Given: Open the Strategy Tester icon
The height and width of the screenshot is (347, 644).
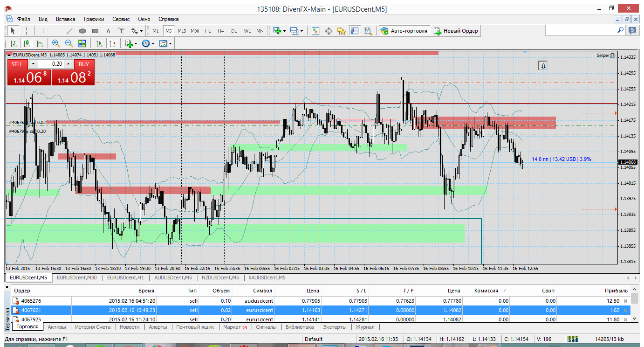Looking at the screenshot, I should pos(368,31).
